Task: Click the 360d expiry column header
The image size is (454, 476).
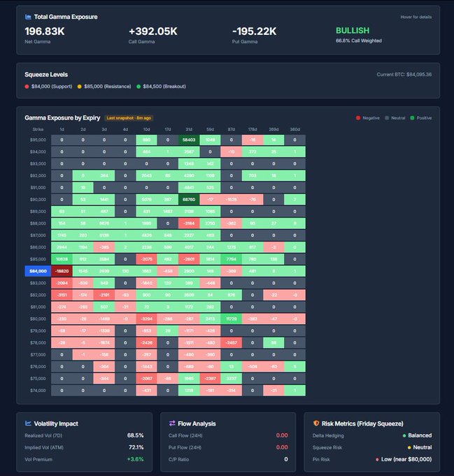Action: click(x=295, y=129)
